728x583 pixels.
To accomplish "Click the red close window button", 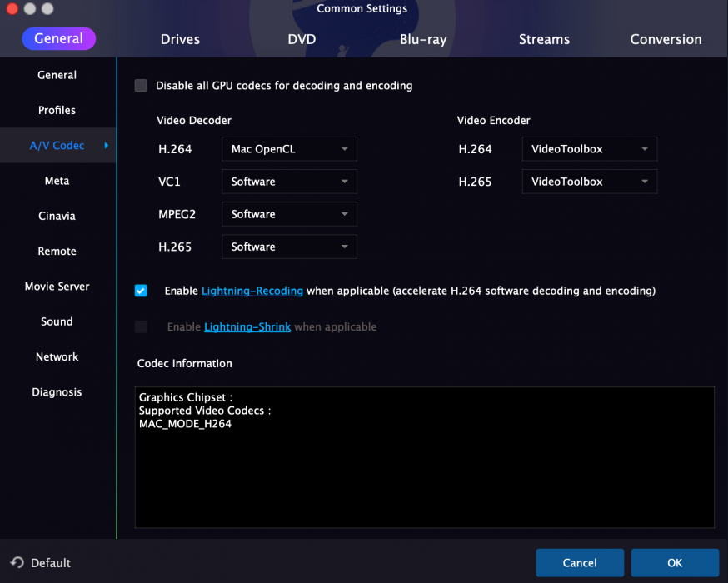I will (x=12, y=8).
